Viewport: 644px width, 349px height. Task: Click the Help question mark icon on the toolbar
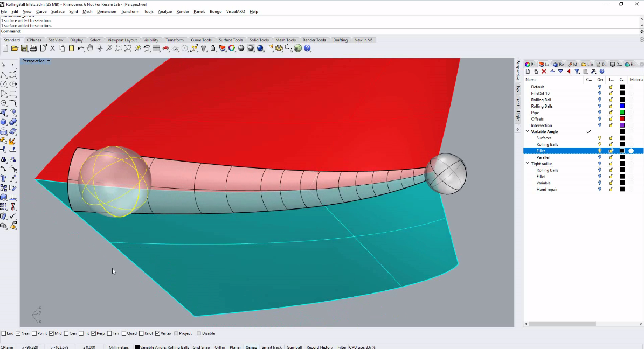click(x=308, y=48)
